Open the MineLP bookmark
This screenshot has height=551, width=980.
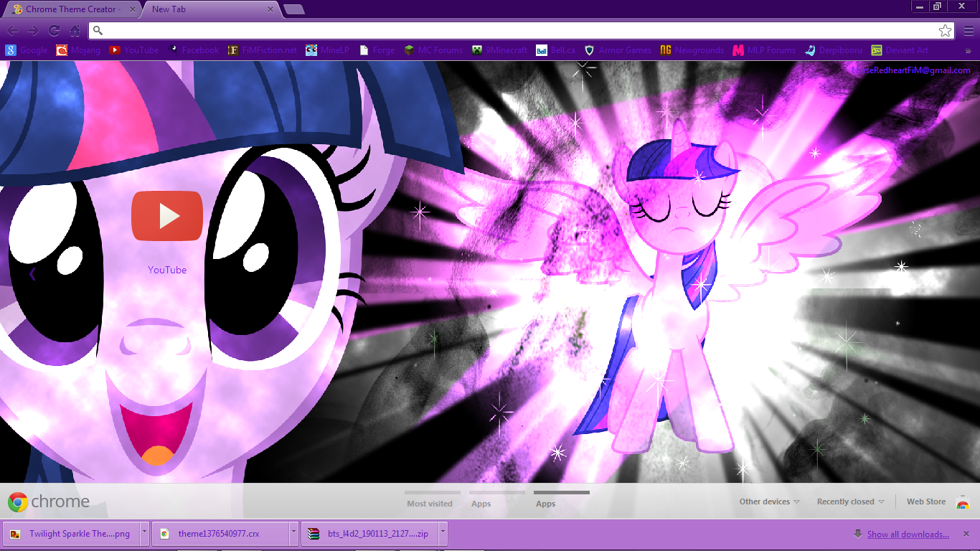(x=327, y=50)
